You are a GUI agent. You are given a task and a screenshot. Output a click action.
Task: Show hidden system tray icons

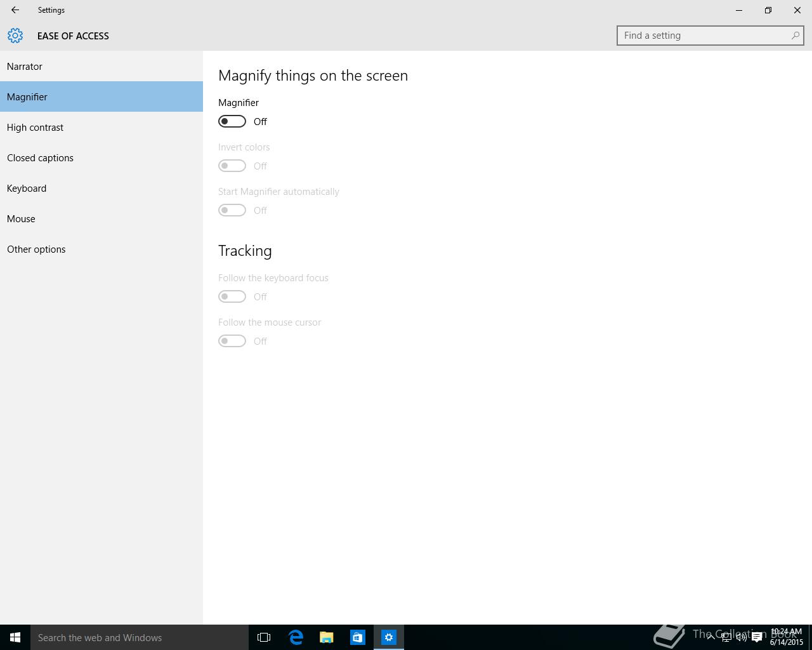point(710,637)
